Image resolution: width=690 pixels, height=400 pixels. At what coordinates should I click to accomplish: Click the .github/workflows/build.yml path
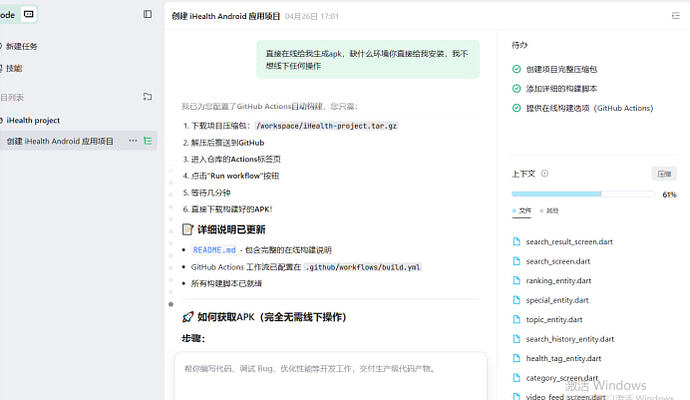tap(363, 267)
